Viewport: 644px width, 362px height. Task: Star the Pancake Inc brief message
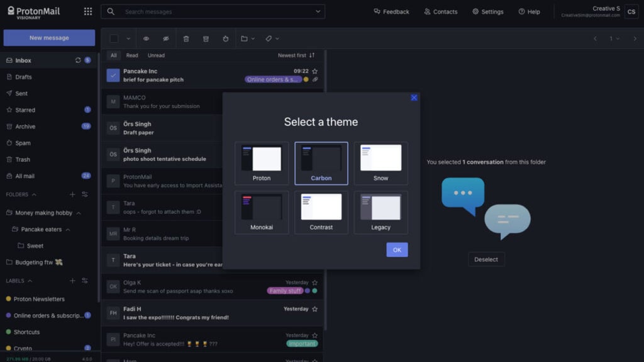(314, 71)
